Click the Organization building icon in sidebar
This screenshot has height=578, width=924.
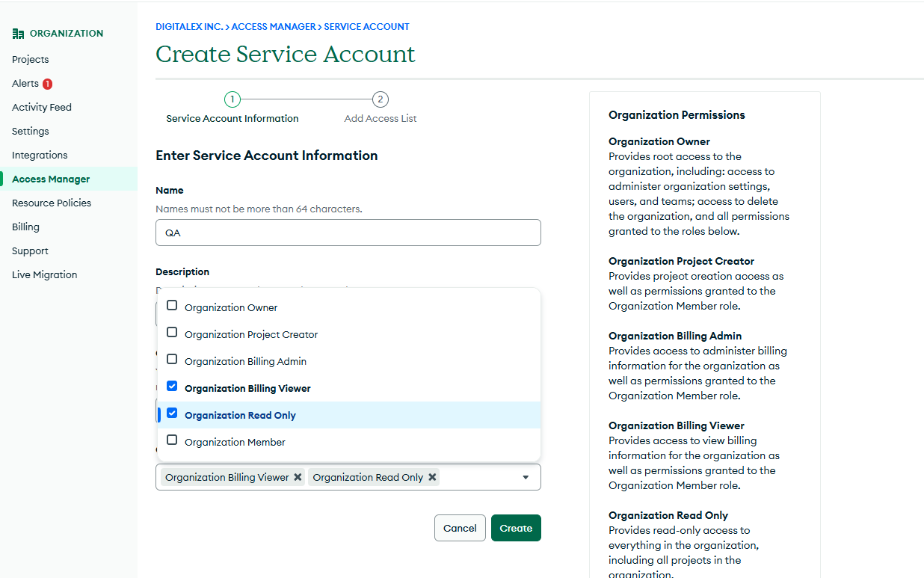pos(18,34)
